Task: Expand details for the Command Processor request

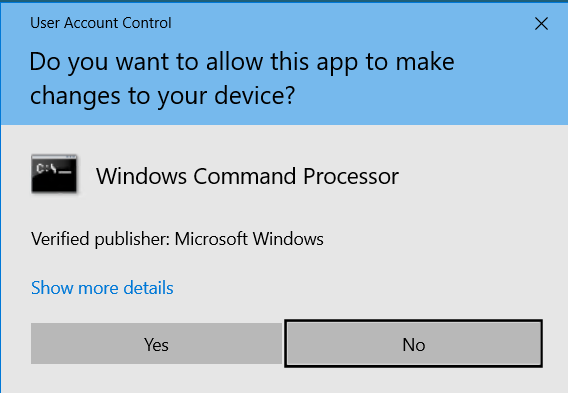Action: tap(102, 288)
